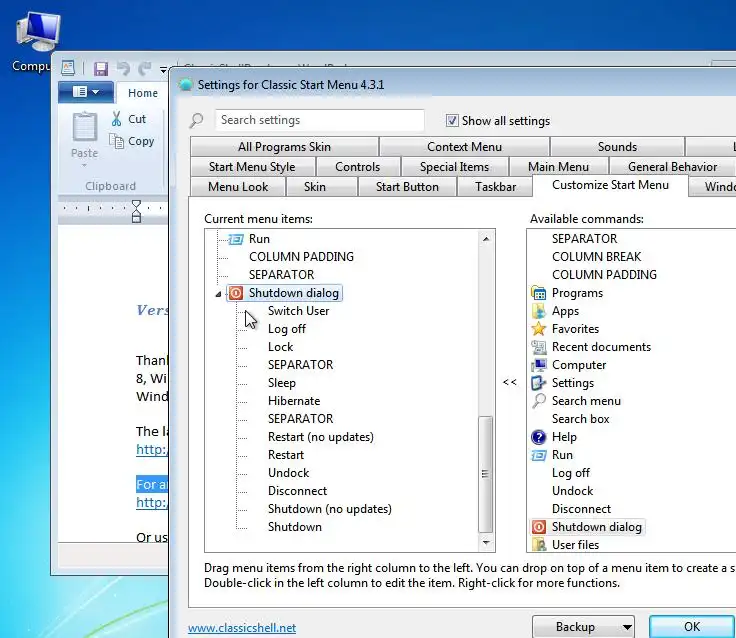Click the Classic Start Menu shell title icon
The height and width of the screenshot is (638, 736).
coord(186,85)
